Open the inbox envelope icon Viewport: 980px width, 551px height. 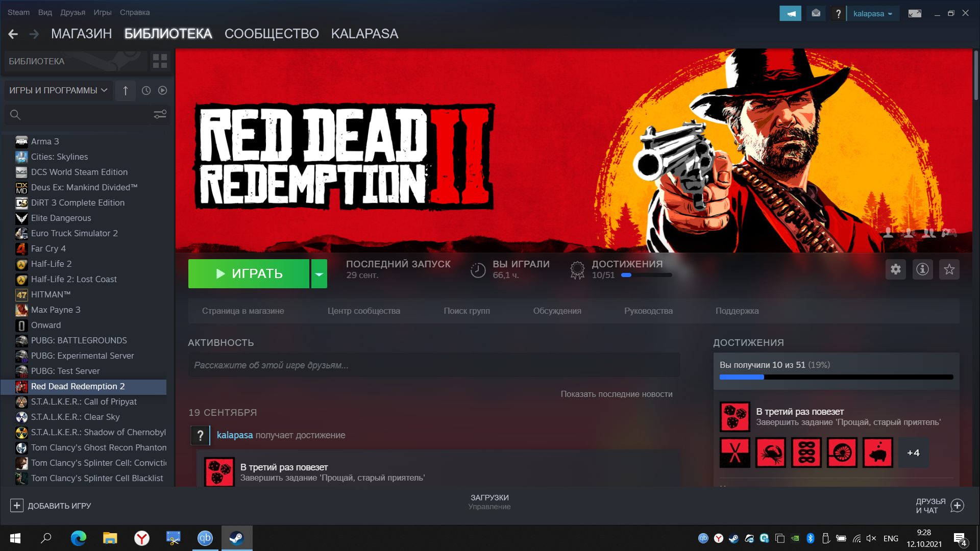coord(816,13)
